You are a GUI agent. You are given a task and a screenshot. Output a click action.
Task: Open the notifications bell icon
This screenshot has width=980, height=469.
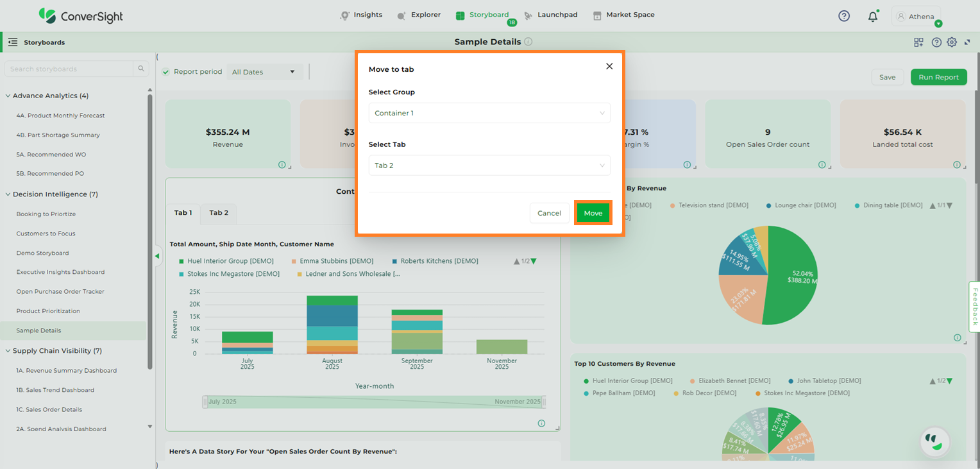click(x=872, y=17)
